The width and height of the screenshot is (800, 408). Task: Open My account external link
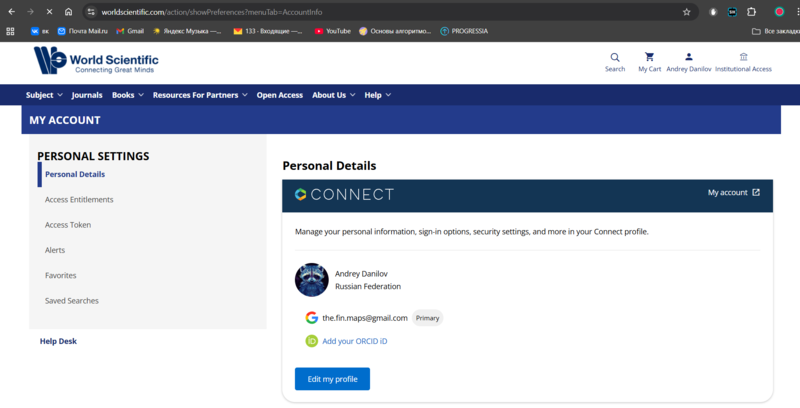point(733,193)
